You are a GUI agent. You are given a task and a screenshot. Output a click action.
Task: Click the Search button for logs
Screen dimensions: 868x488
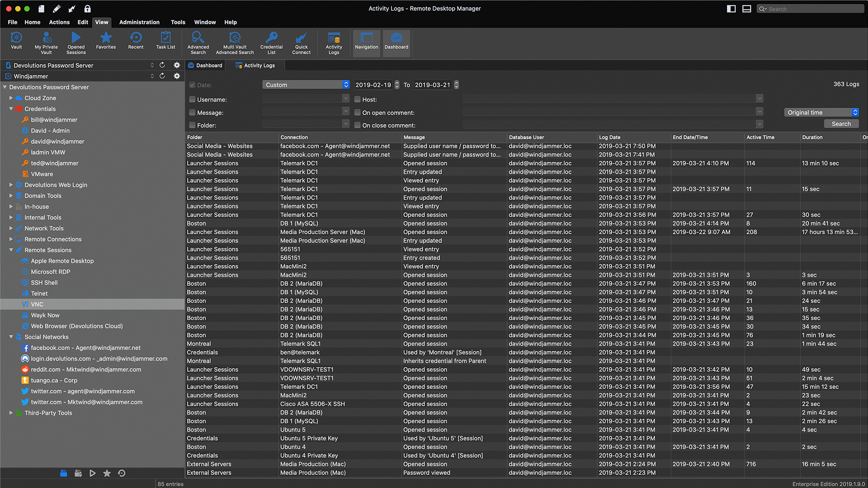[x=840, y=124]
